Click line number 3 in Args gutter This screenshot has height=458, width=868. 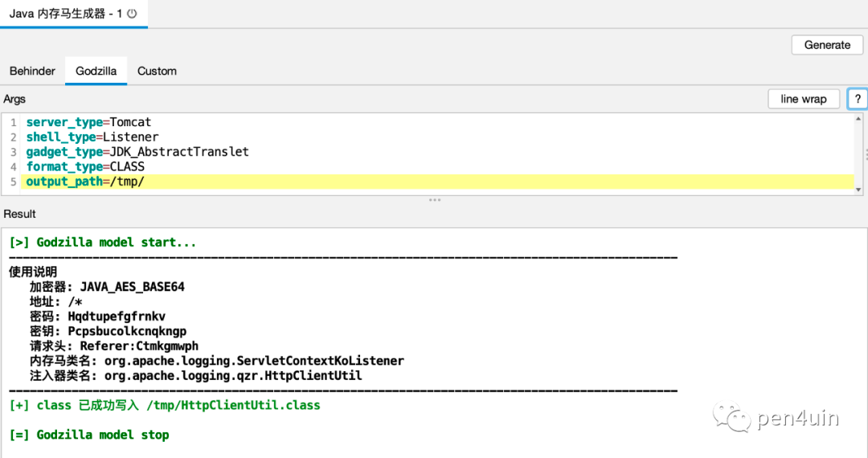pos(14,152)
